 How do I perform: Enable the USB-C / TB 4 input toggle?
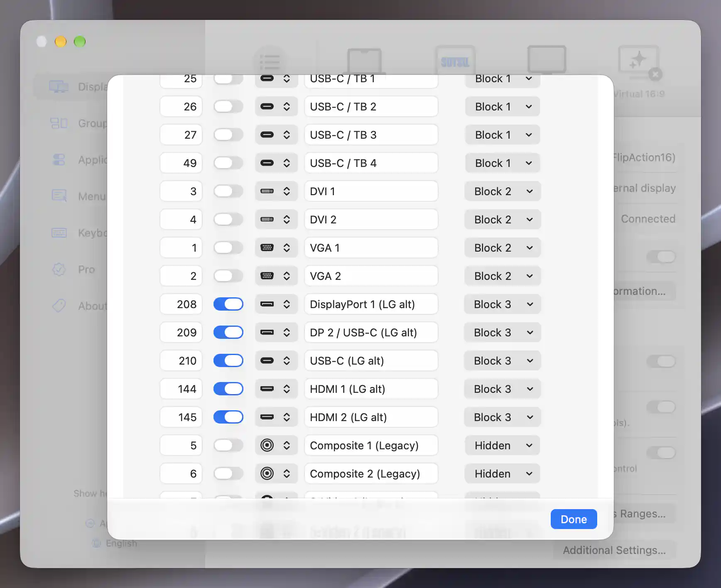coord(228,163)
